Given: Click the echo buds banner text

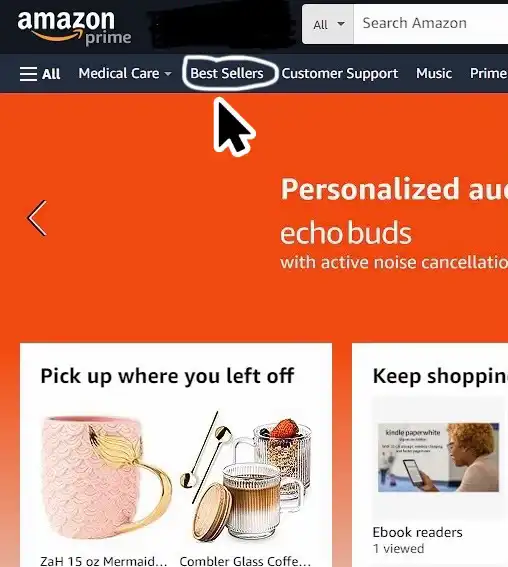Looking at the screenshot, I should (346, 233).
